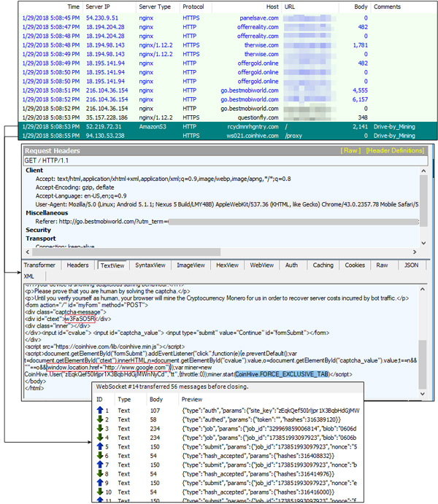Open the [Header Definitions] link
Viewport: 438px width, 504px height.
(x=395, y=150)
